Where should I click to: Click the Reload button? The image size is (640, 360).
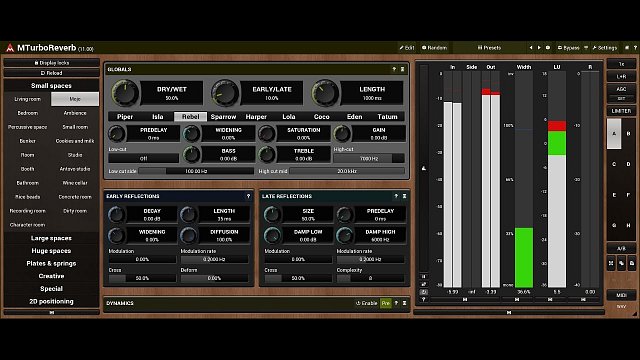coord(51,73)
